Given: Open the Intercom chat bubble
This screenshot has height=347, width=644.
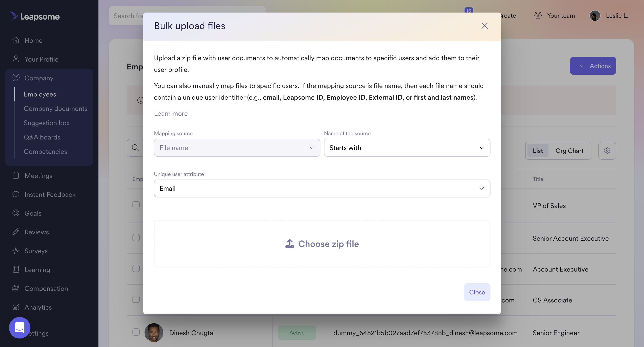Looking at the screenshot, I should pos(19,328).
